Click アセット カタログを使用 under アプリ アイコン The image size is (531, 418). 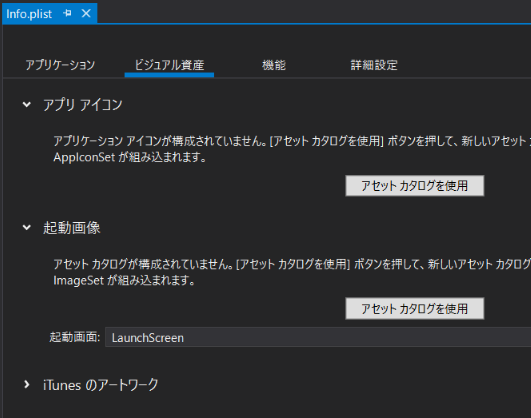415,186
